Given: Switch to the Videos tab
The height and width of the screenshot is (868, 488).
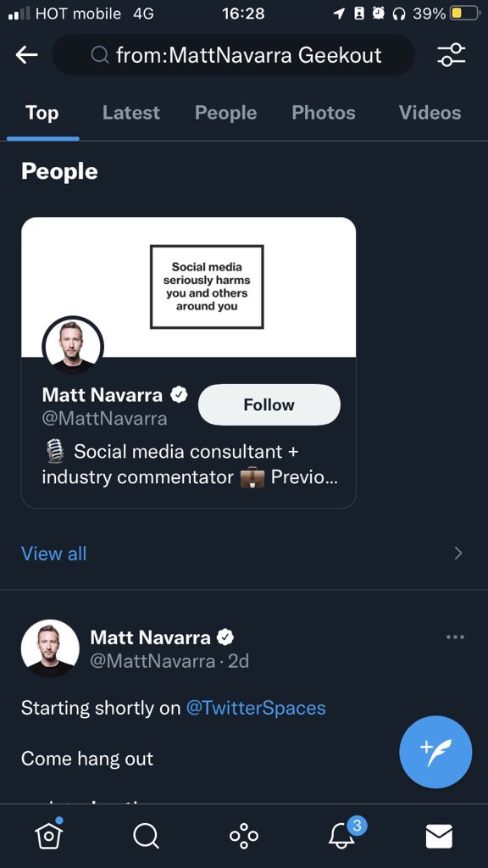Looking at the screenshot, I should 430,113.
